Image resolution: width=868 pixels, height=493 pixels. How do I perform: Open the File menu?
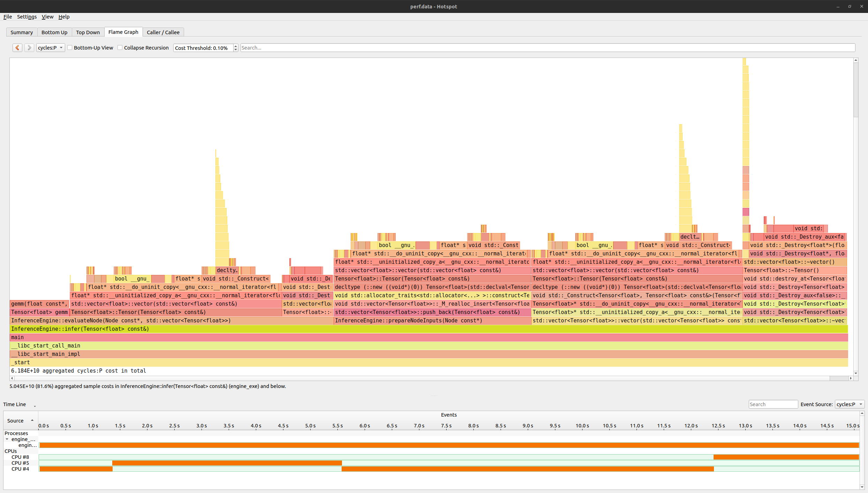(x=8, y=17)
